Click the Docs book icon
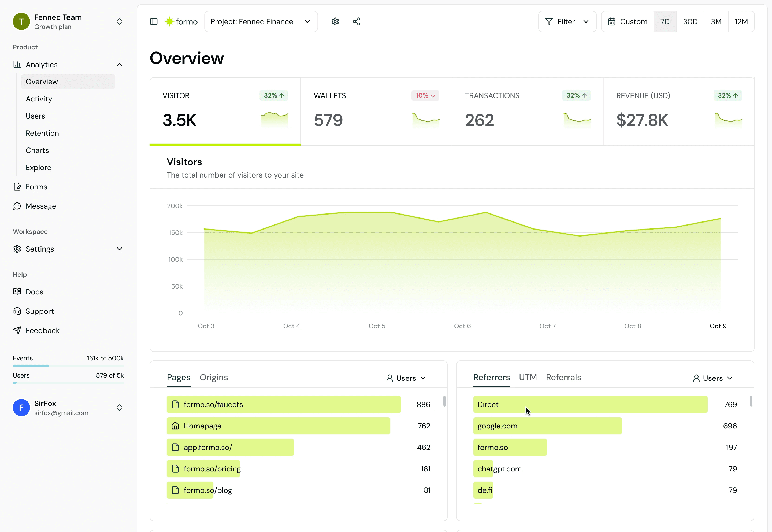The height and width of the screenshot is (532, 772). point(17,292)
